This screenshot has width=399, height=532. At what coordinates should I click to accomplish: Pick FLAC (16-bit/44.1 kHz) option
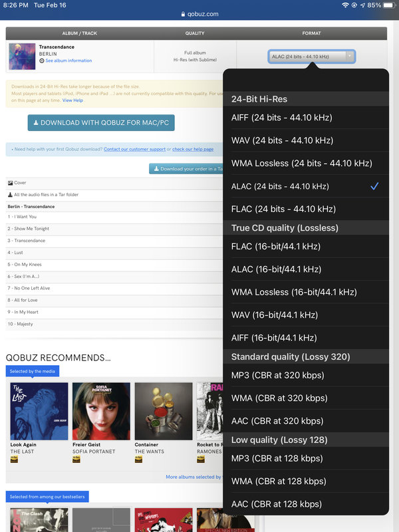click(x=306, y=246)
